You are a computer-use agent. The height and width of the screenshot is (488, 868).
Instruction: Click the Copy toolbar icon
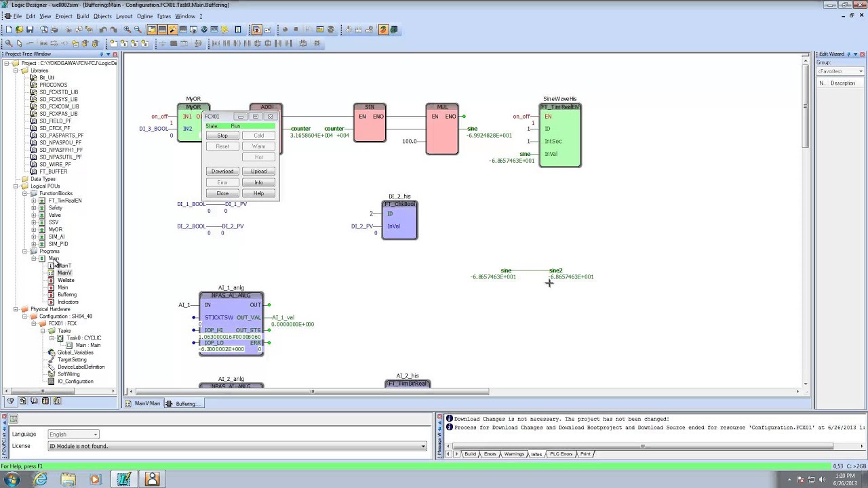coord(79,29)
